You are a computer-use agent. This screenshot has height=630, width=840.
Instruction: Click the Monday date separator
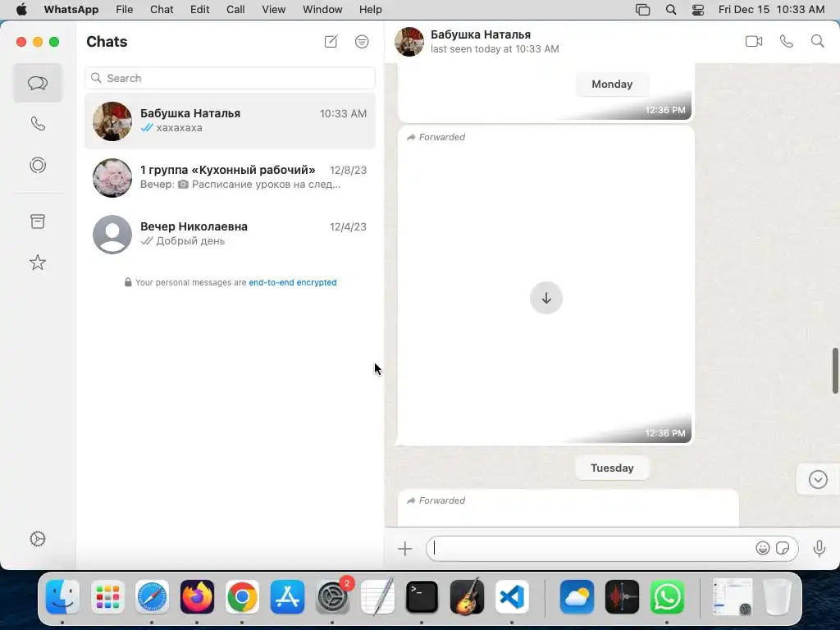tap(612, 84)
